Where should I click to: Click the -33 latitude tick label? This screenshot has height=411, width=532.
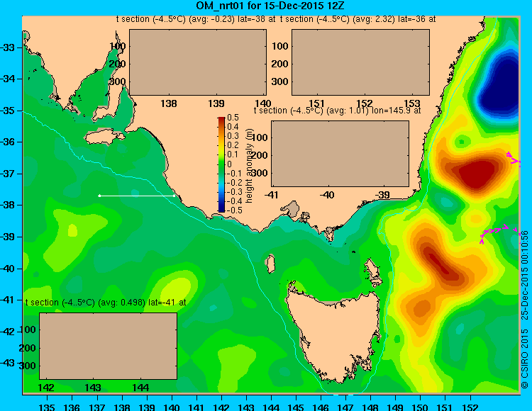8,47
